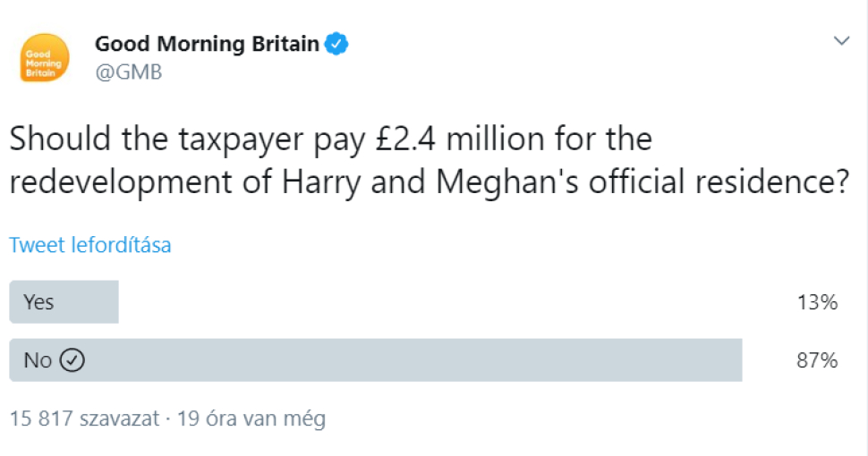This screenshot has height=456, width=868.
Task: Click the '£2.4 million' text in tweet
Action: 461,139
